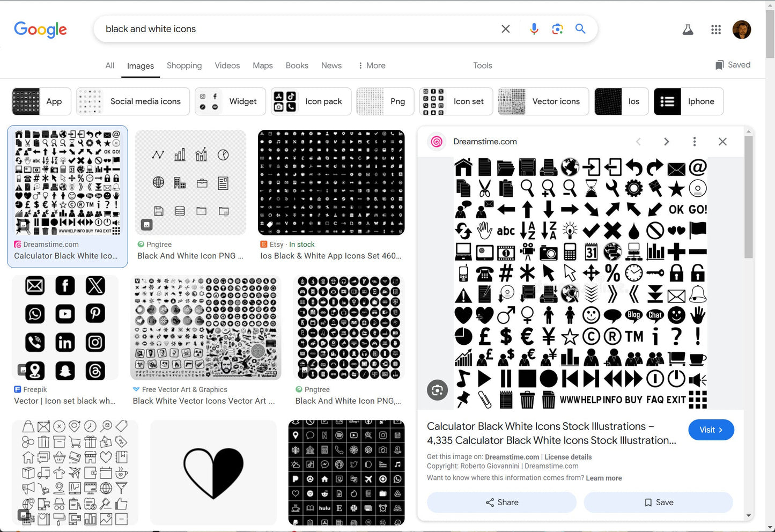775x532 pixels.
Task: Open the Pngtree circular icons thumbnail
Action: 349,328
